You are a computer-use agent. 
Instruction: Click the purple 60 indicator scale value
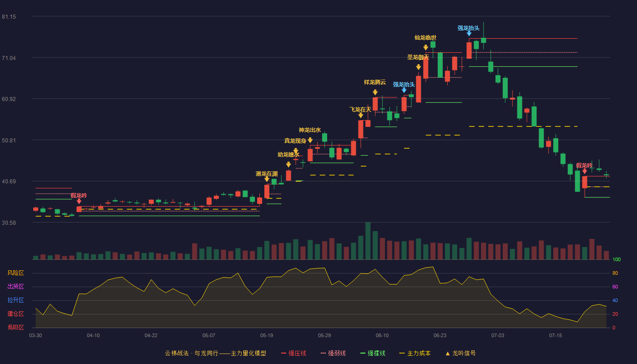[x=615, y=287]
